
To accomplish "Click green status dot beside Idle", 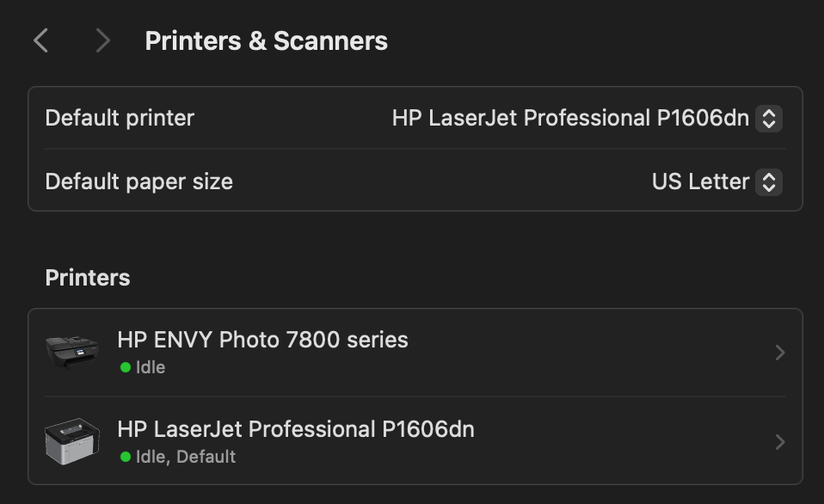I will 125,367.
